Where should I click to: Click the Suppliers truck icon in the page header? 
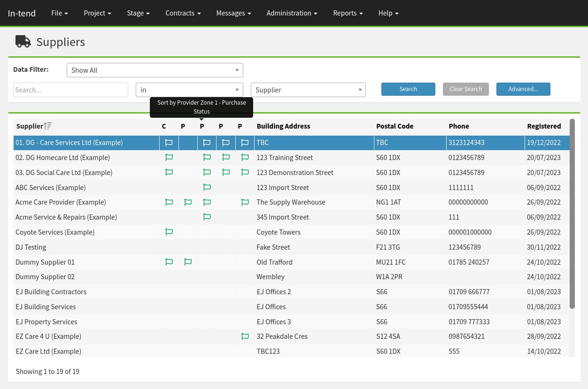(x=23, y=41)
